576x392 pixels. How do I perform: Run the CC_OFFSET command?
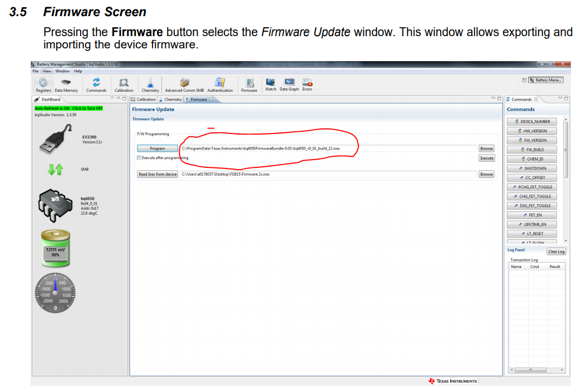point(532,177)
